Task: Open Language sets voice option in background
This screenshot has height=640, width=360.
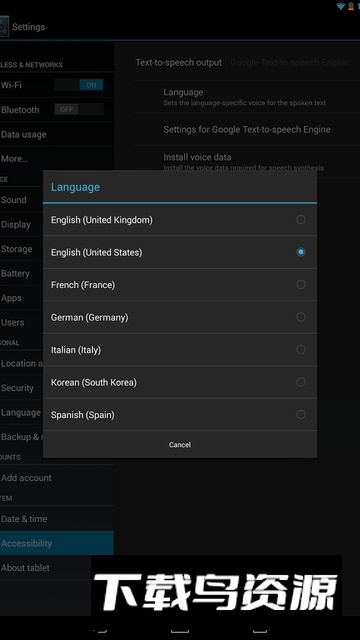Action: click(x=246, y=97)
